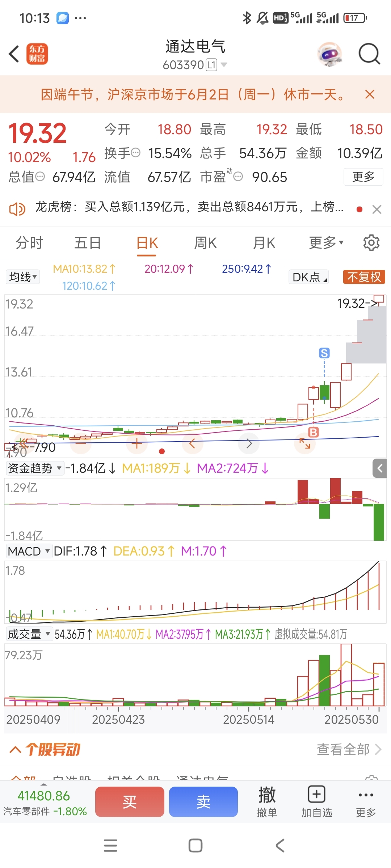Tap the minus zoom-out chart button

pos(81,443)
